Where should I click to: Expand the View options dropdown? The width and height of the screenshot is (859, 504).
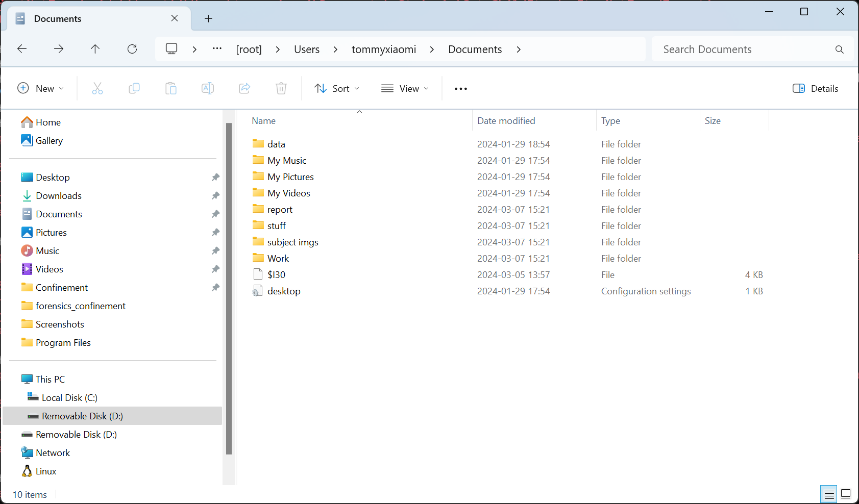tap(405, 89)
